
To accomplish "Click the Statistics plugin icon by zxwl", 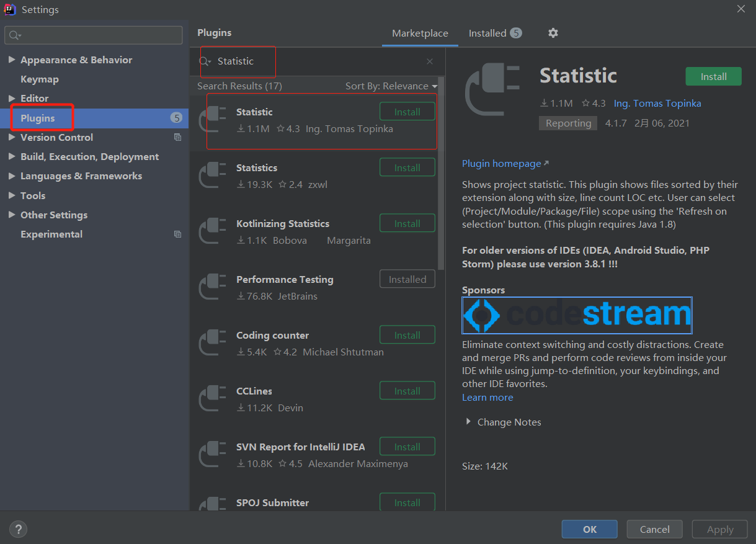I will (x=213, y=176).
